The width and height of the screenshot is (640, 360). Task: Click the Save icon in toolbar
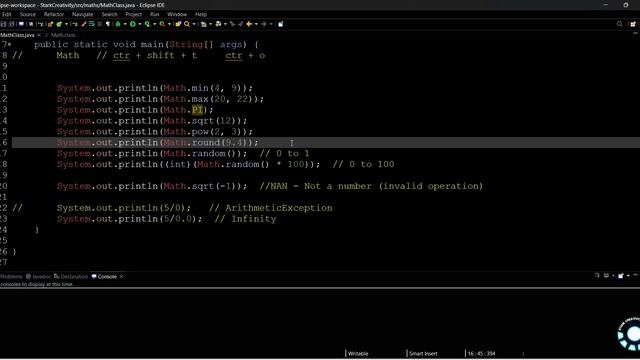3,24
